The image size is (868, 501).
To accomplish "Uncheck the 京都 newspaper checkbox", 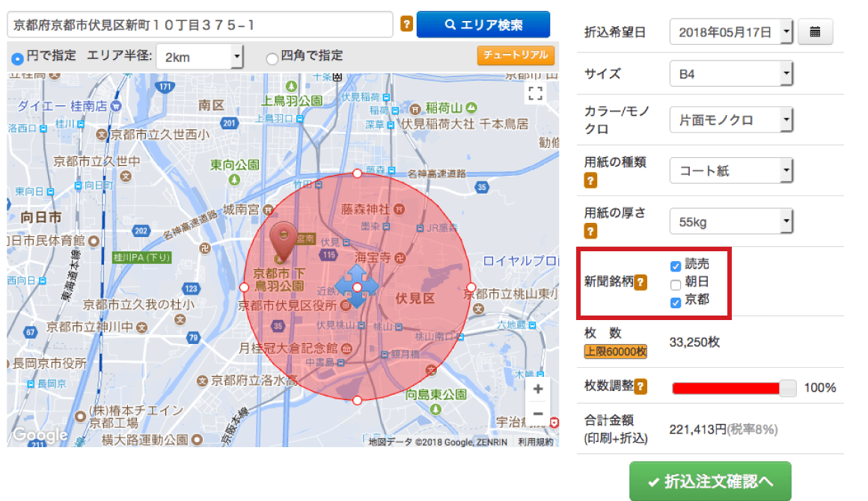I will pyautogui.click(x=676, y=301).
